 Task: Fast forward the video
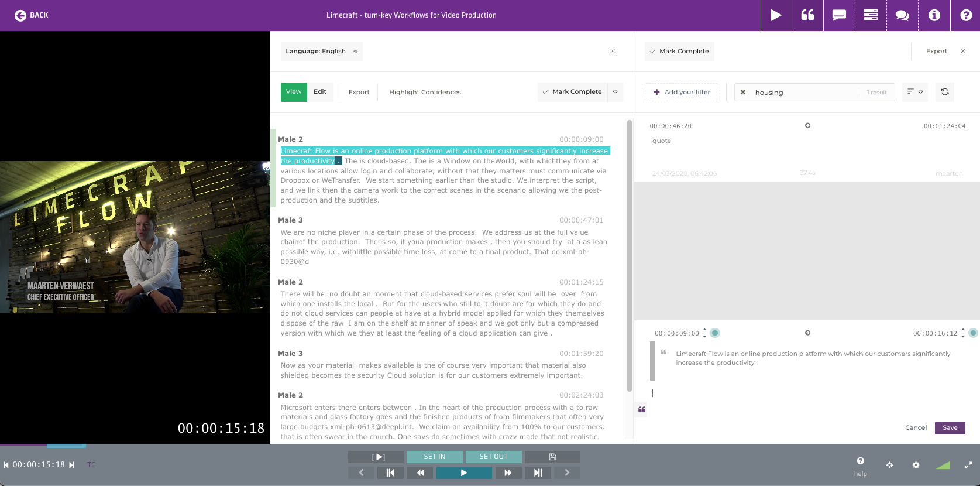(x=508, y=473)
